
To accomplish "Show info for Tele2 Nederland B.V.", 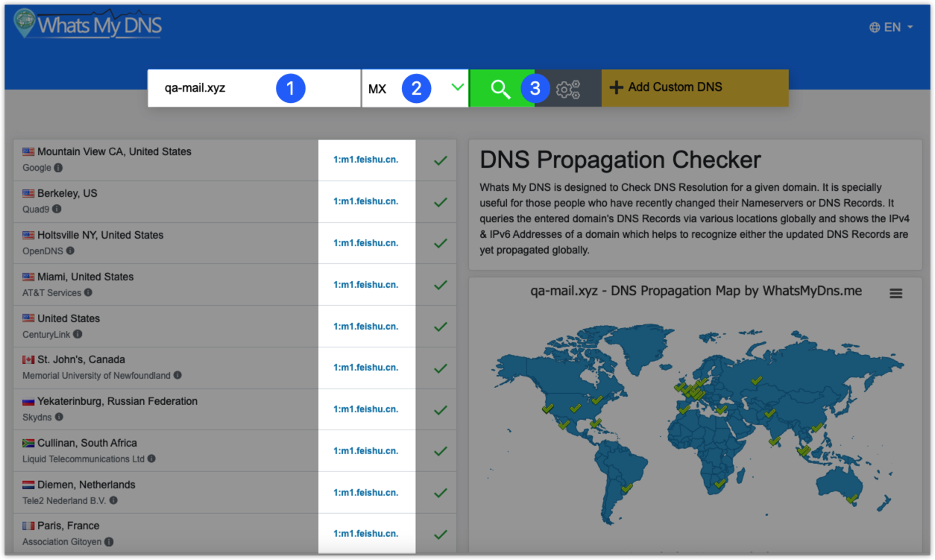I will click(113, 501).
